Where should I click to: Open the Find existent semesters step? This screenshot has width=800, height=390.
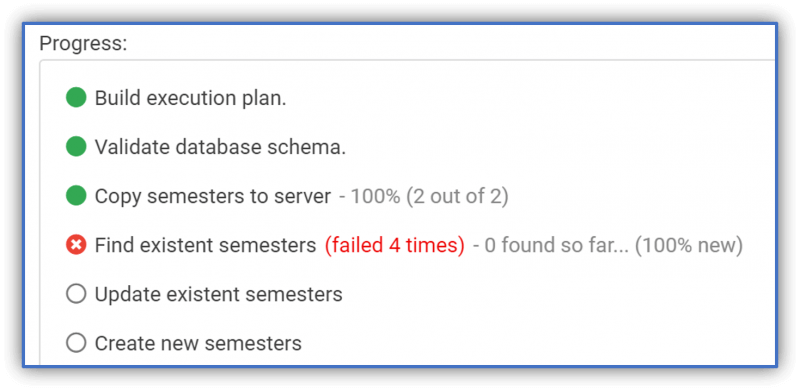[206, 246]
